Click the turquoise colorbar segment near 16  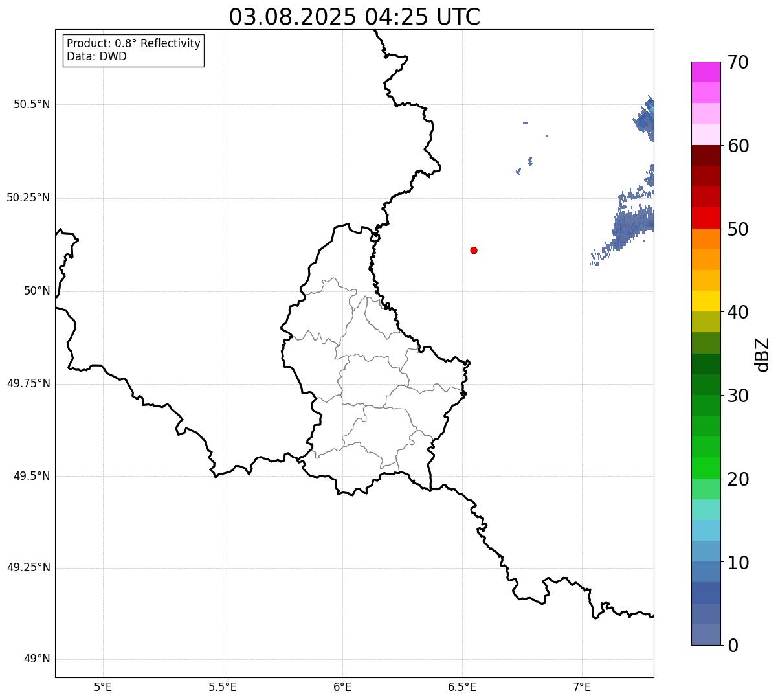click(x=706, y=510)
